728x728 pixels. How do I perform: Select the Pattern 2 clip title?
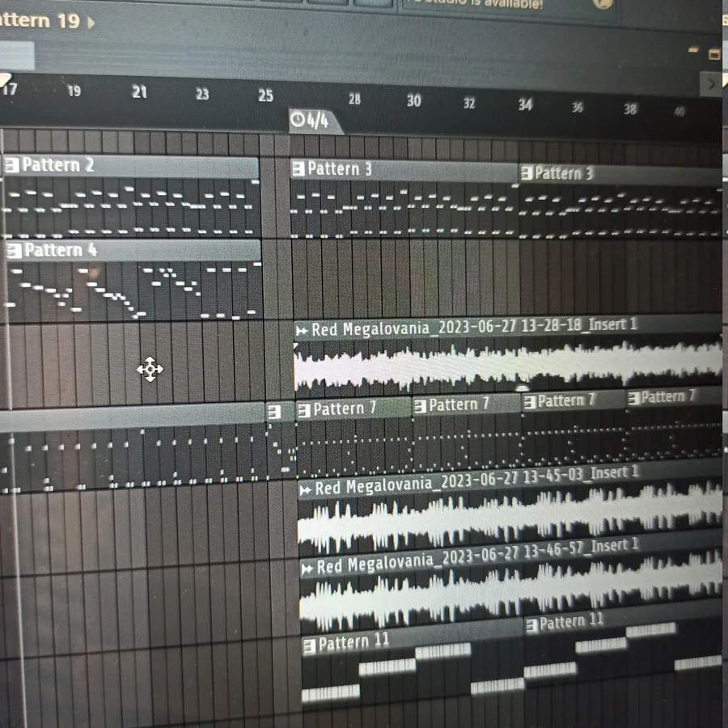(x=58, y=165)
